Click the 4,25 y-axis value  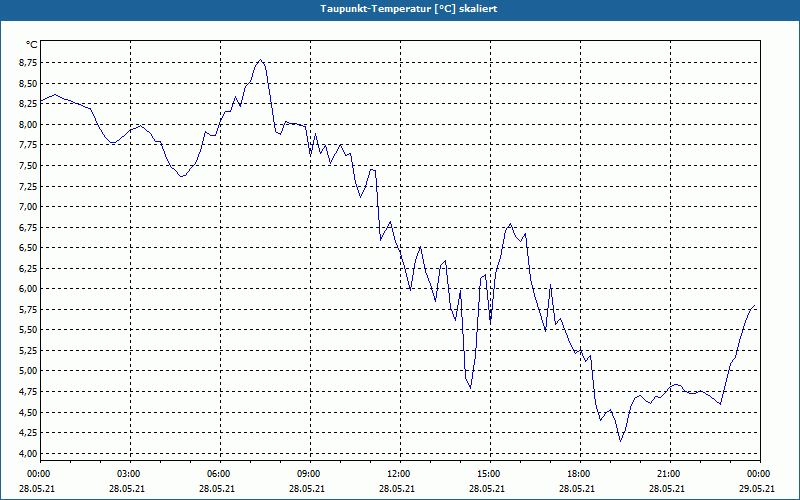coord(29,433)
